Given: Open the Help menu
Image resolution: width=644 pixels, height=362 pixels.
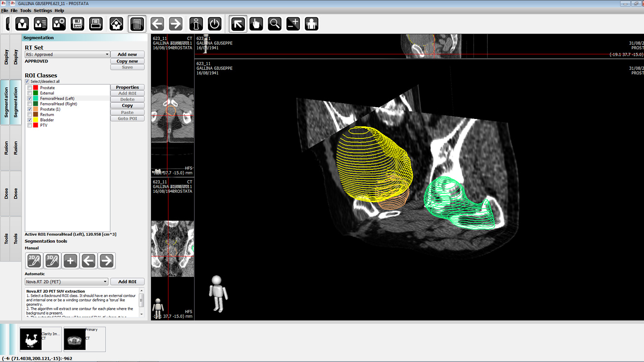Looking at the screenshot, I should pyautogui.click(x=59, y=10).
